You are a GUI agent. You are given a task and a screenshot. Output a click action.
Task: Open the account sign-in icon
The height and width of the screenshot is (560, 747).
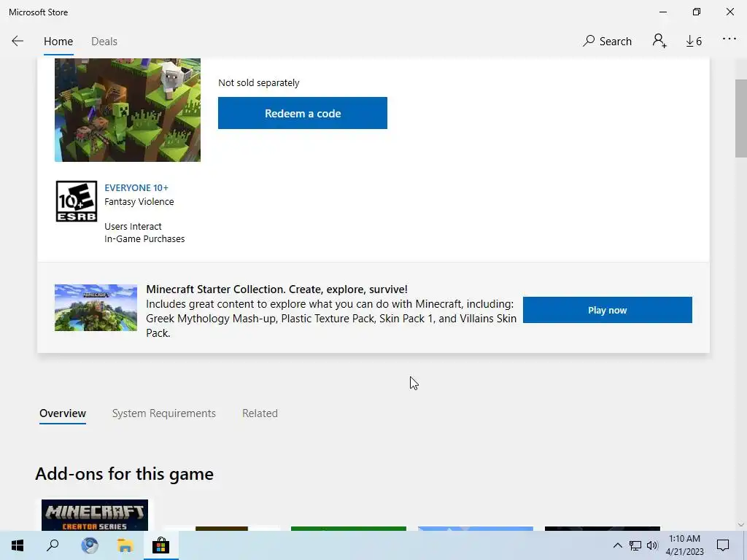(x=659, y=41)
